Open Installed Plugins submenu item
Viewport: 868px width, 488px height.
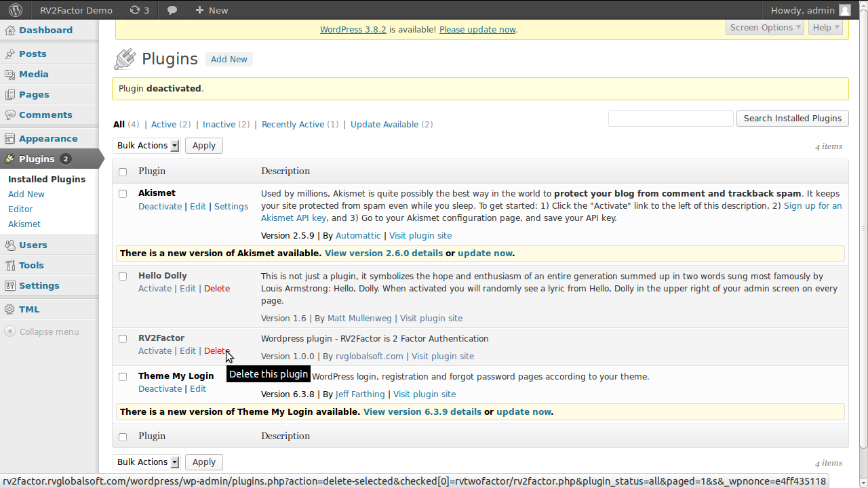(47, 179)
